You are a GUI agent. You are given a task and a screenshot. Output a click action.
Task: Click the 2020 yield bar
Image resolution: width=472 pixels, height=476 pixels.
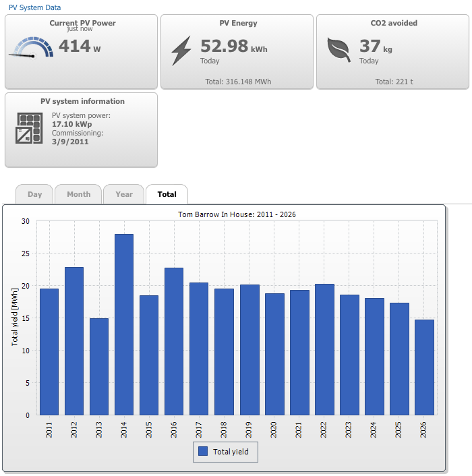point(274,354)
